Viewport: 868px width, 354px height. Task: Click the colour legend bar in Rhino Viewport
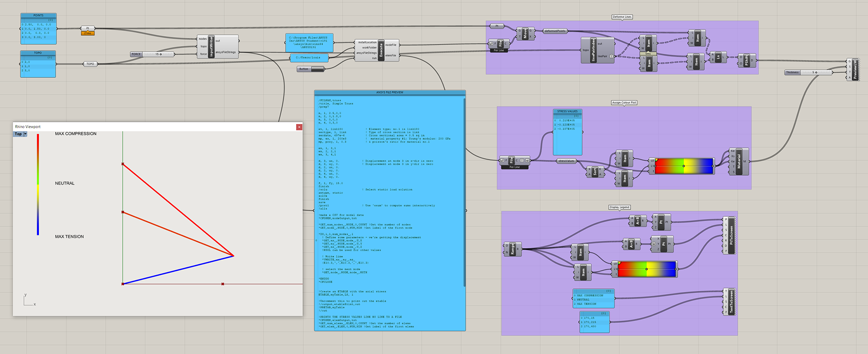click(x=38, y=185)
